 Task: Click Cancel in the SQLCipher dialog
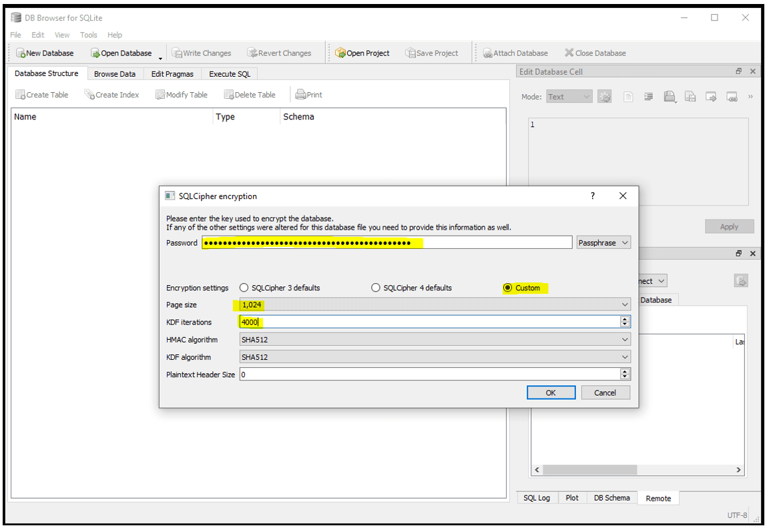(x=605, y=393)
